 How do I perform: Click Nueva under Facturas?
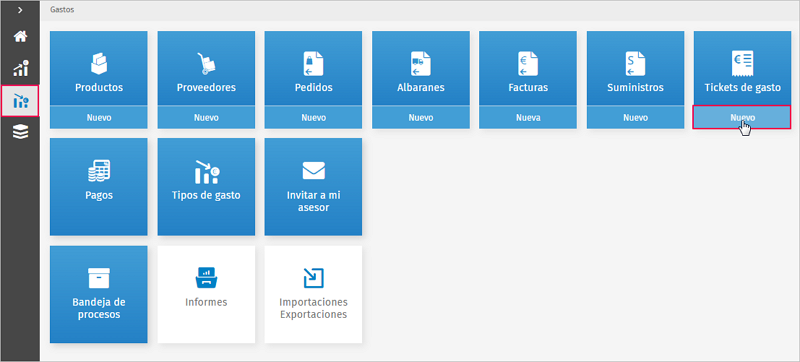coord(528,118)
